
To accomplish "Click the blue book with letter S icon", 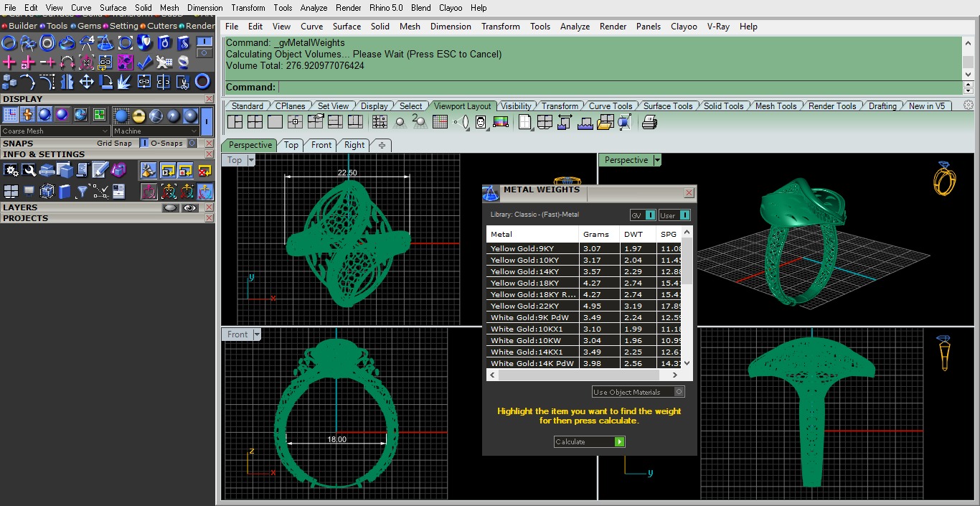I will click(183, 43).
